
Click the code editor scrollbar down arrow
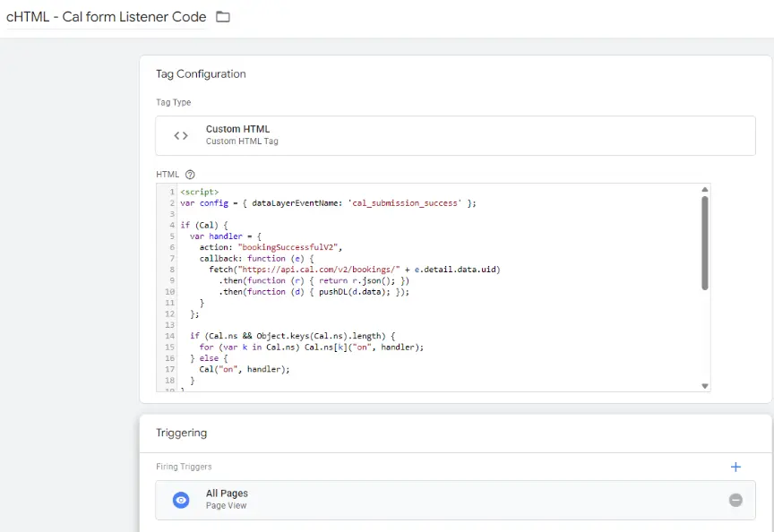pos(704,385)
